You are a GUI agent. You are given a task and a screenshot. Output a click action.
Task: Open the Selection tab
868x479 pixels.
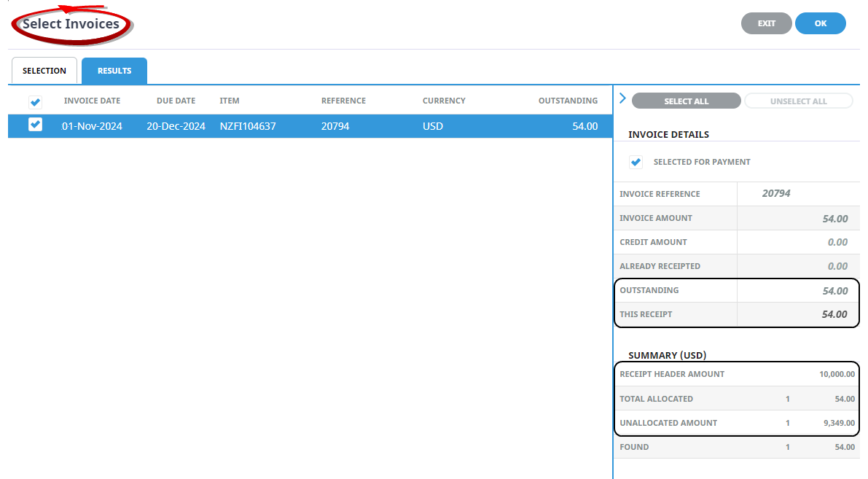44,71
